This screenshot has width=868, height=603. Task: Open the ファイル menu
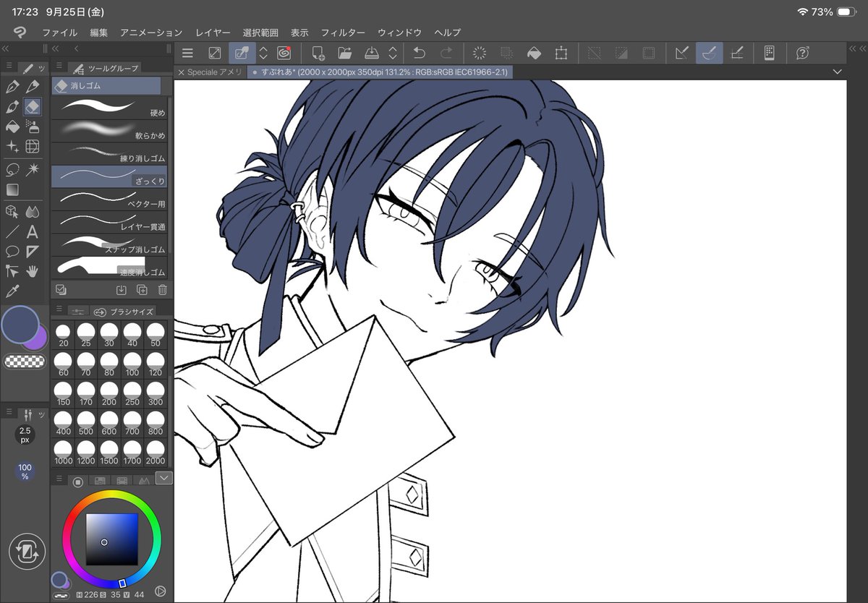click(x=60, y=33)
